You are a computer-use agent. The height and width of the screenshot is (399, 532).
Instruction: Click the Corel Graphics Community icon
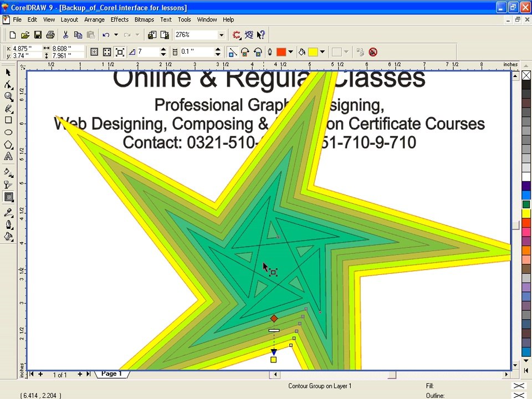[249, 34]
